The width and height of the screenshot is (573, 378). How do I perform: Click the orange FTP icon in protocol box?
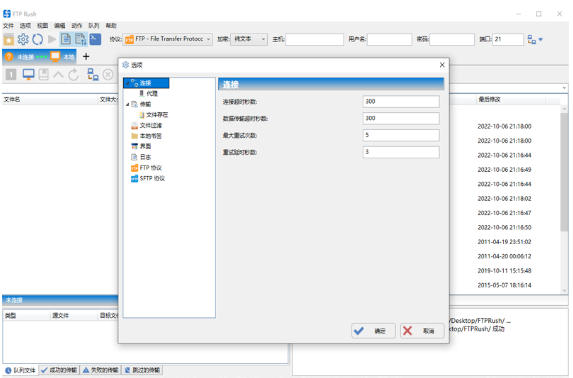click(x=129, y=39)
